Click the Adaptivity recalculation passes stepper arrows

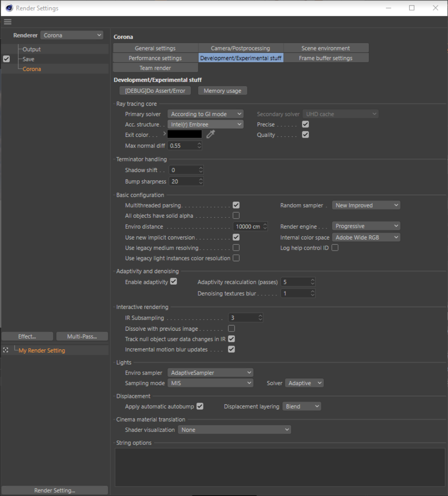coord(313,282)
